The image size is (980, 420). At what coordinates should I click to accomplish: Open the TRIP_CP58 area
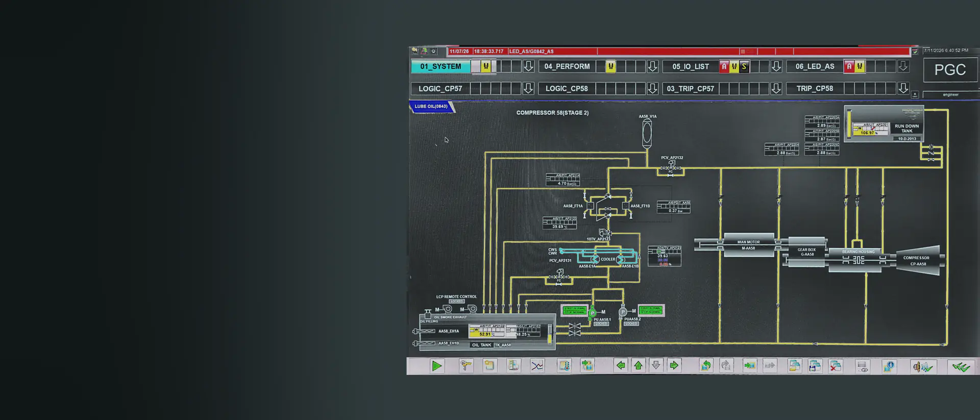point(815,89)
